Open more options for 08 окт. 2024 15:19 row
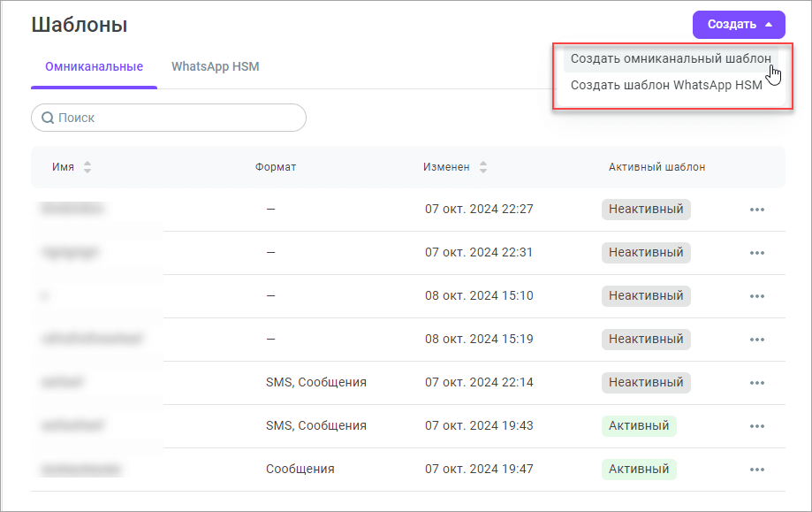812x512 pixels. pos(757,340)
